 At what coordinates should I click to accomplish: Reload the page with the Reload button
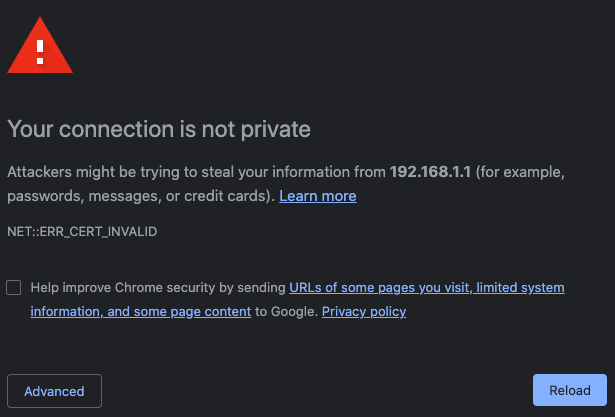(x=570, y=390)
